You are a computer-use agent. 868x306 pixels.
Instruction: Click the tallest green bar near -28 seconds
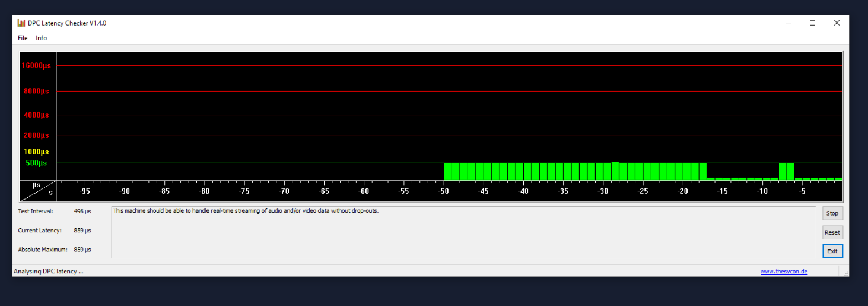(x=615, y=171)
